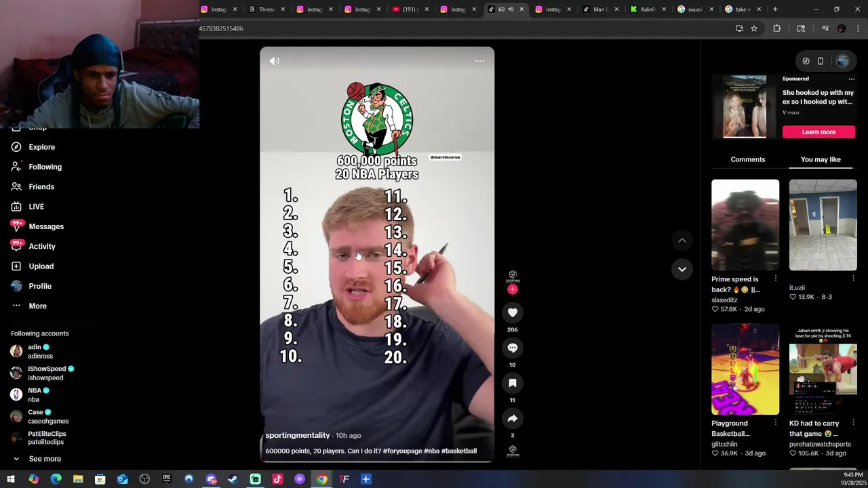The width and height of the screenshot is (868, 488).
Task: Open Chrome media controls icon
Action: point(825,28)
